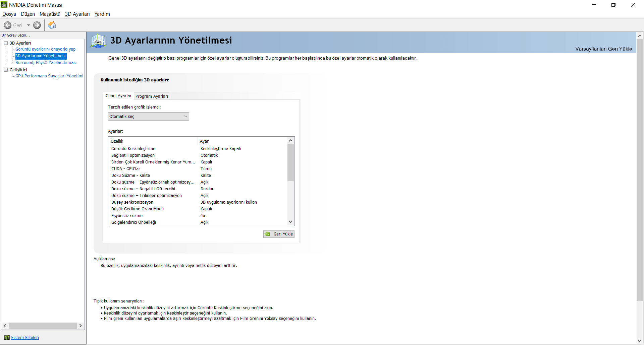Select the CUDA - GPU'lar row
The width and height of the screenshot is (644, 345).
coord(198,169)
